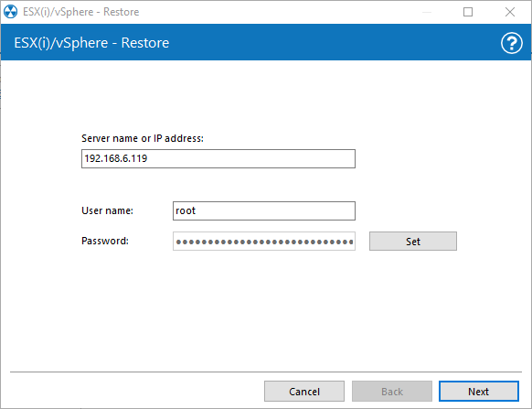Click inside the masked Password field

(x=264, y=242)
